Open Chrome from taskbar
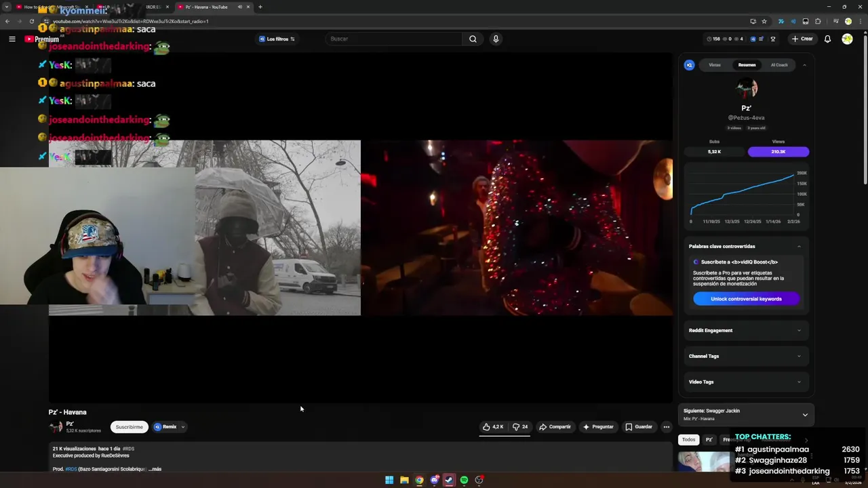This screenshot has width=868, height=488. click(419, 480)
